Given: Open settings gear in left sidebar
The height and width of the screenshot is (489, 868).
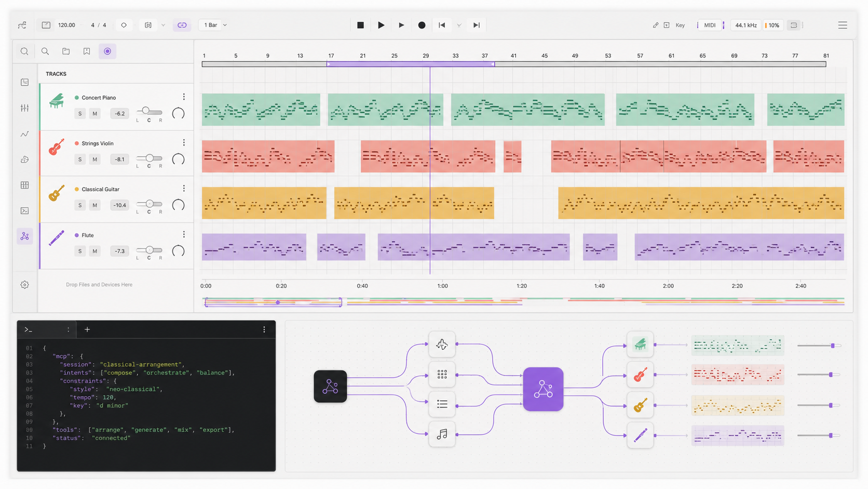Looking at the screenshot, I should [24, 285].
